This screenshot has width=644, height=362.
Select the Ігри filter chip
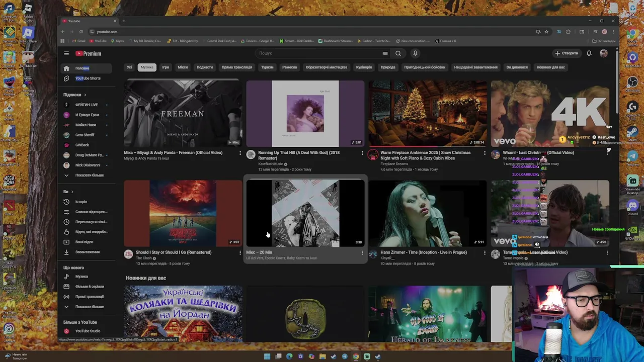tap(166, 67)
